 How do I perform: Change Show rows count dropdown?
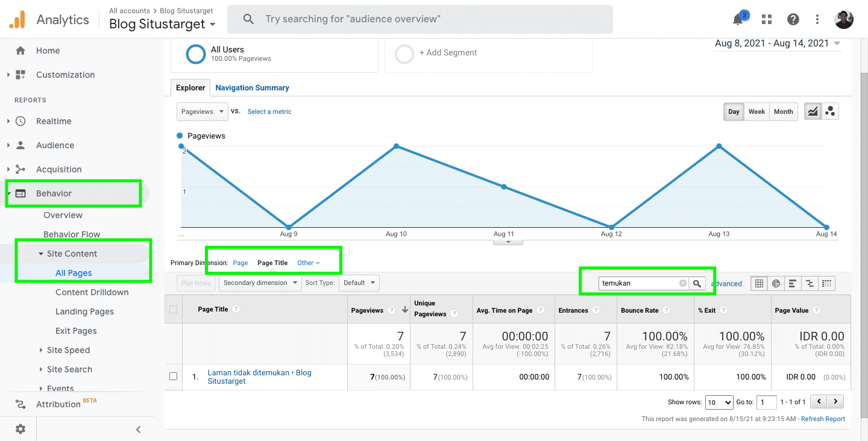pos(719,402)
